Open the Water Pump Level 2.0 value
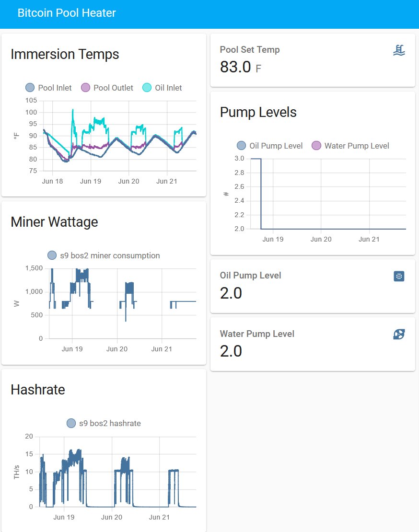Screen dimensions: 419x532 [231, 351]
